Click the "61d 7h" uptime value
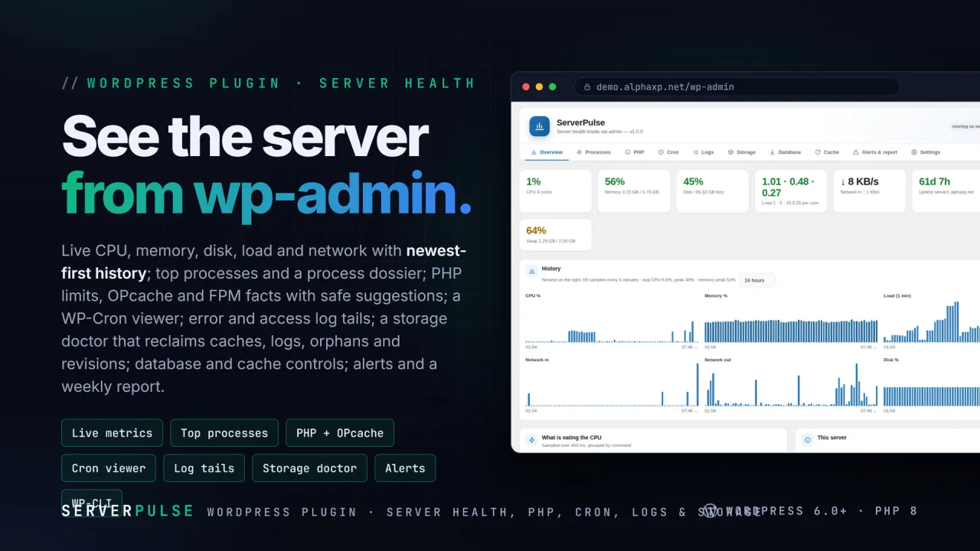This screenshot has width=980, height=551. pos(935,181)
